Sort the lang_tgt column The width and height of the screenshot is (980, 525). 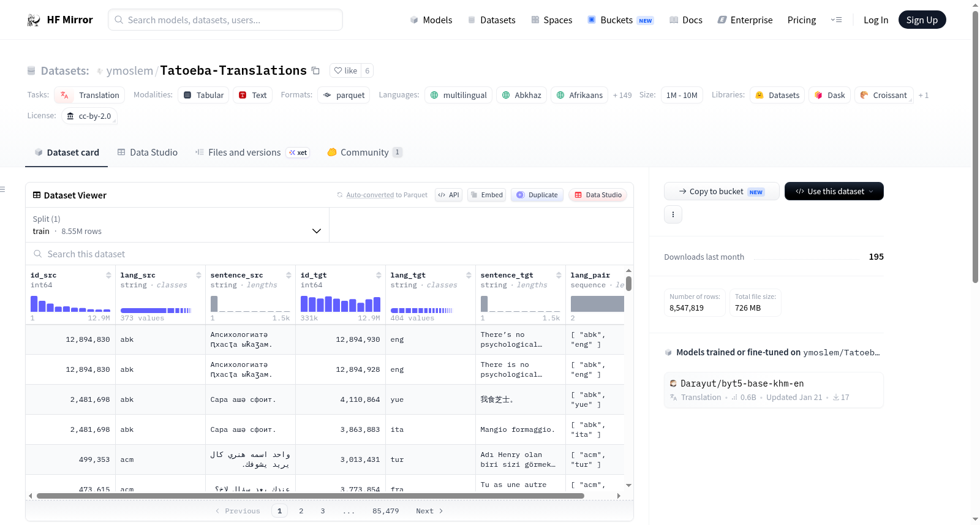tap(469, 275)
